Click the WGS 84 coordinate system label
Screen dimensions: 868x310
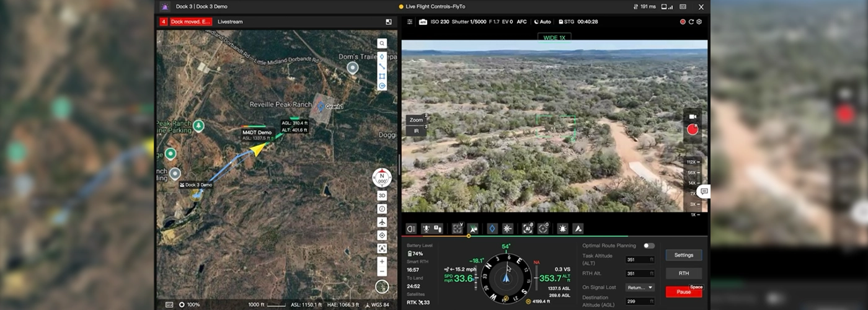click(376, 304)
